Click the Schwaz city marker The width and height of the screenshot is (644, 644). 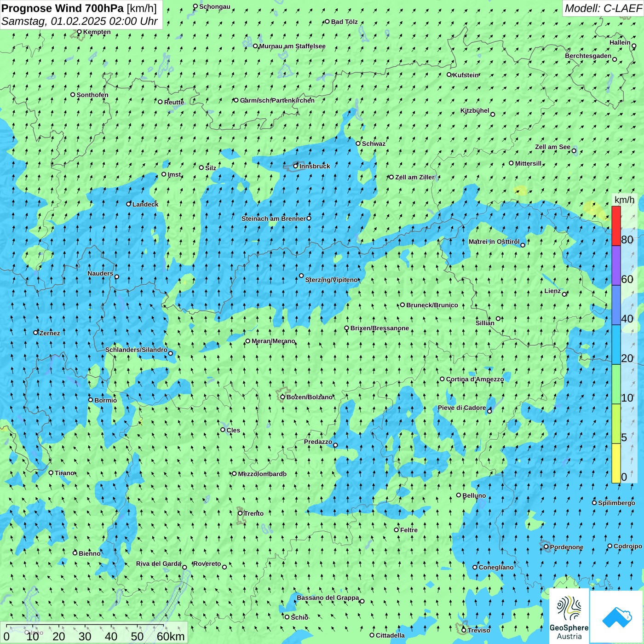click(358, 143)
